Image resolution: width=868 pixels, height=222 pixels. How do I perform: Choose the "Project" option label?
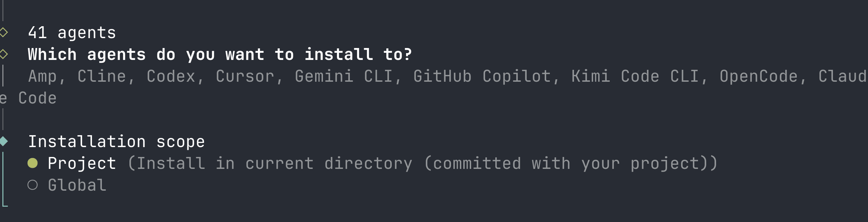pyautogui.click(x=82, y=163)
